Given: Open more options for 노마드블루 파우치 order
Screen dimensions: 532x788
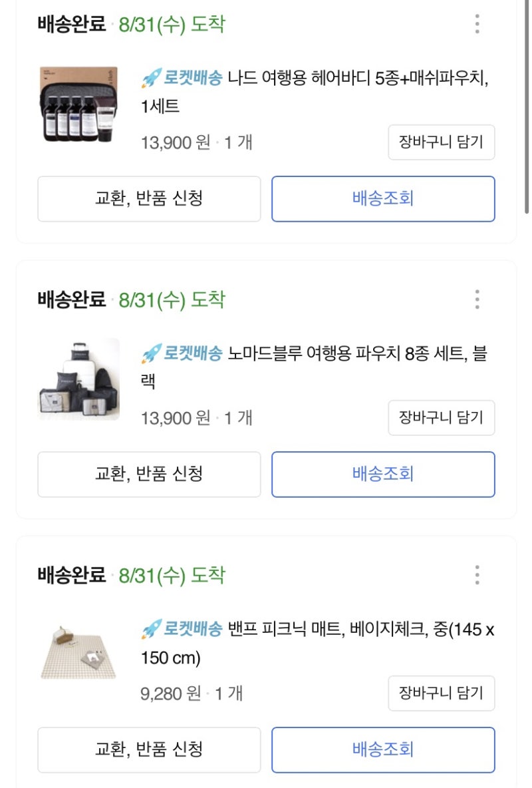Looking at the screenshot, I should (477, 299).
